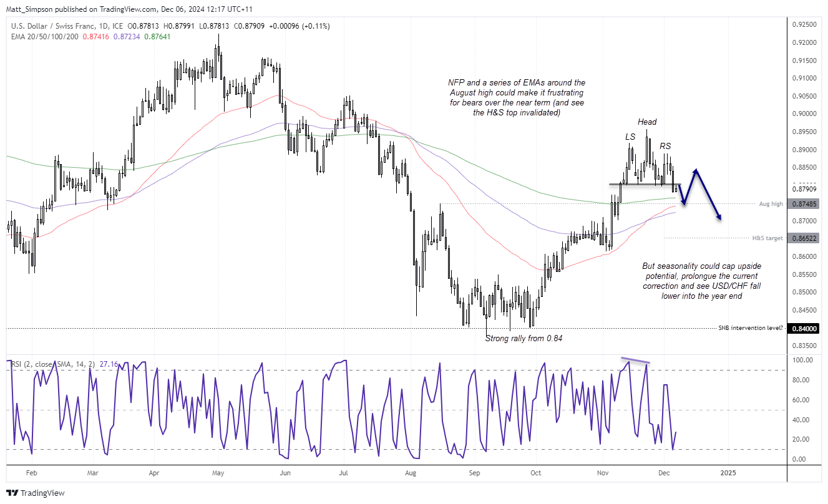Click the daily change +0.00096 (+0.11%)
The image size is (828, 504).
(x=300, y=26)
